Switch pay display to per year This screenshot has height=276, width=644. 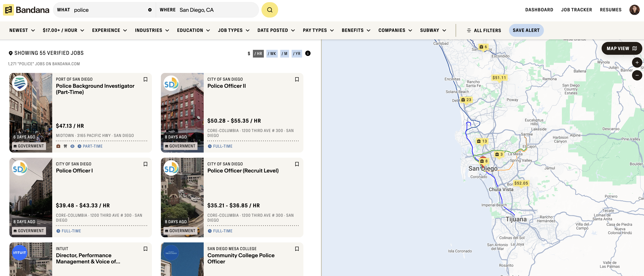[297, 53]
